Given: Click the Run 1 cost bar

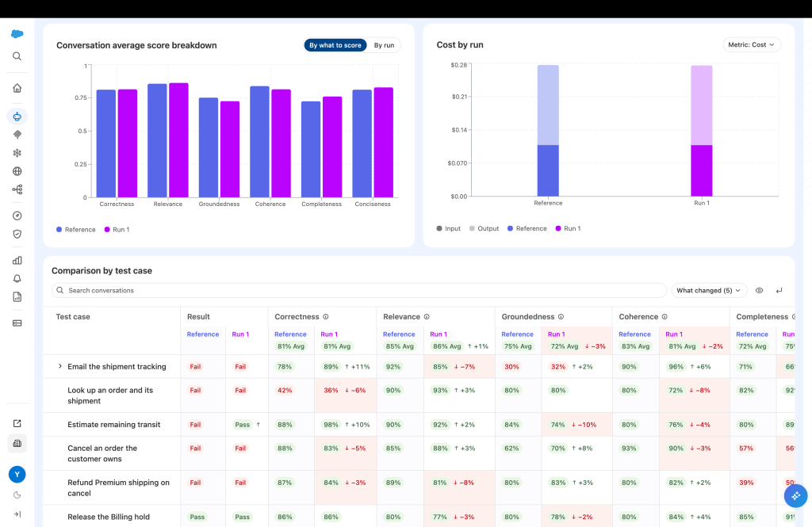Looking at the screenshot, I should (701, 131).
